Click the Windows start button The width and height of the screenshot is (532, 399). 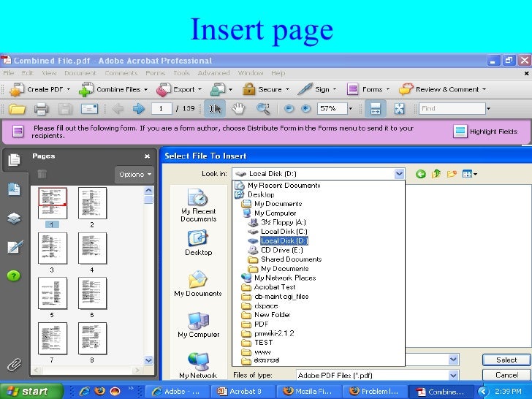point(31,391)
